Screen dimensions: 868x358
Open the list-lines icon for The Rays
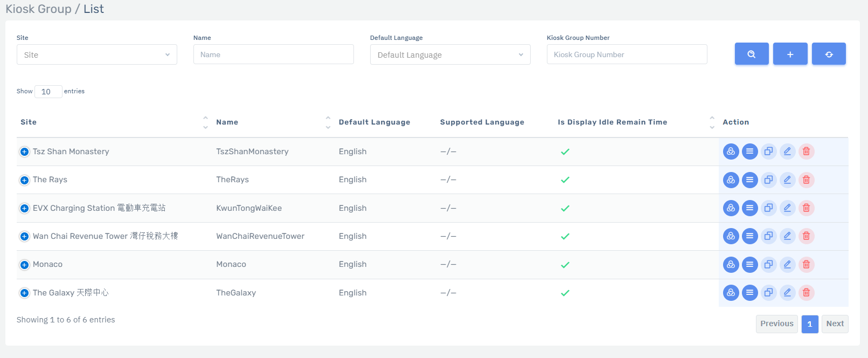coord(749,180)
